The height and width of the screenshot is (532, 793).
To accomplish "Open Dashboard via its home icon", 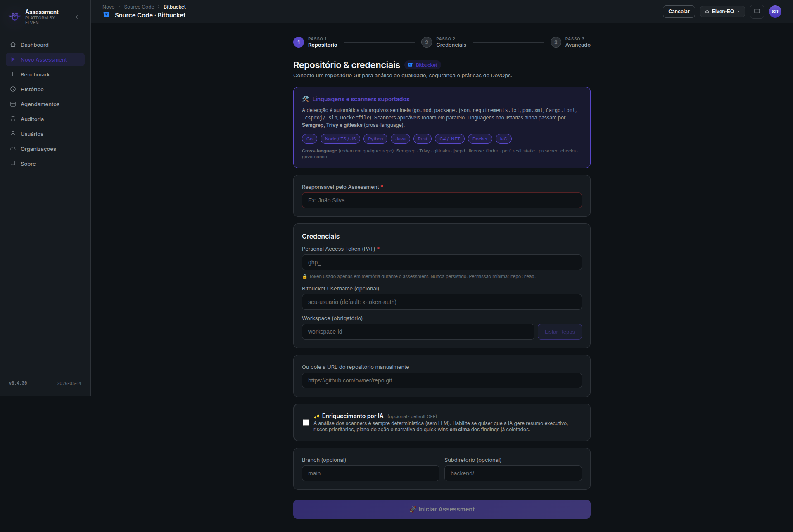I will coord(13,45).
